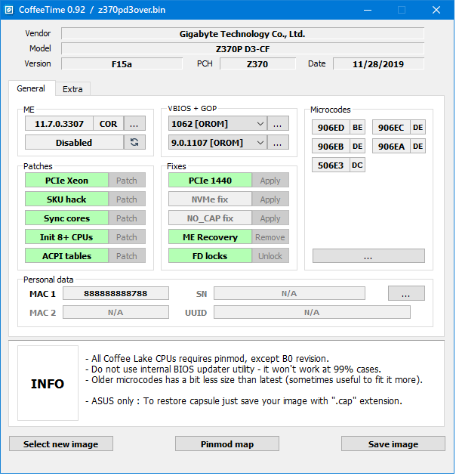The width and height of the screenshot is (456, 476).
Task: Open the Pinmod map
Action: tap(227, 444)
